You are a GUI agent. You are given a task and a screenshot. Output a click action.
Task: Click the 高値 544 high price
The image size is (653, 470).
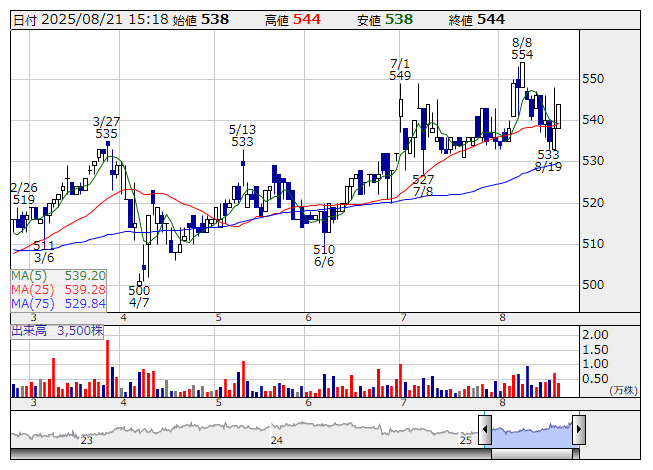[293, 20]
